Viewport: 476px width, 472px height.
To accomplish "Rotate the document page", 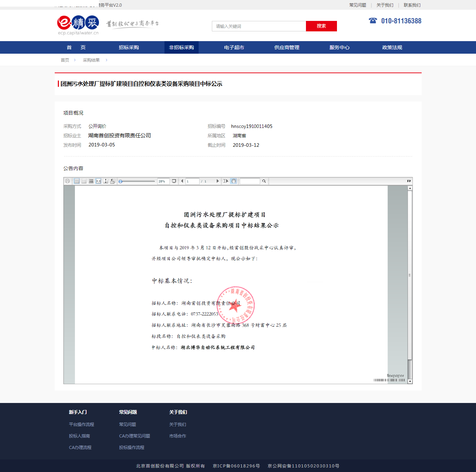I will pos(112,181).
